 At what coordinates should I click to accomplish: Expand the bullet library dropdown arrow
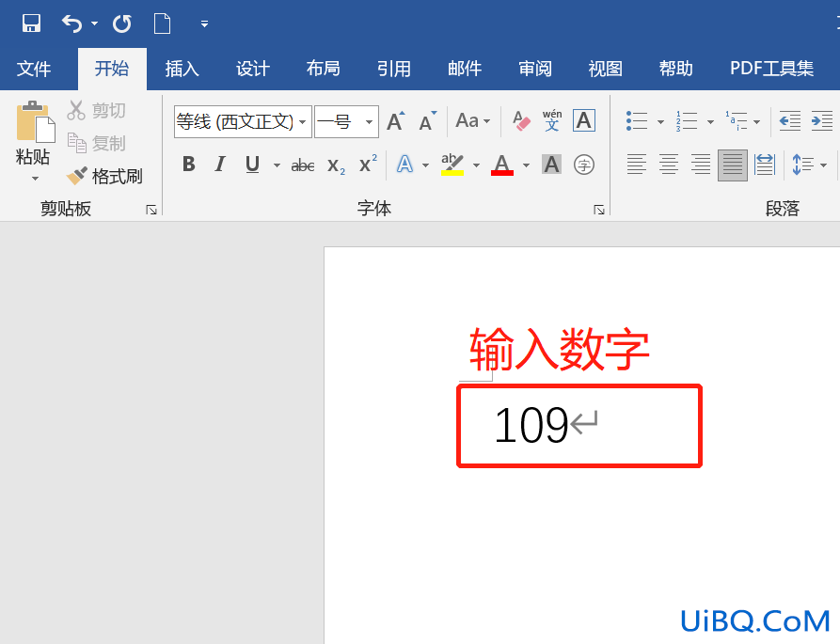pos(660,122)
